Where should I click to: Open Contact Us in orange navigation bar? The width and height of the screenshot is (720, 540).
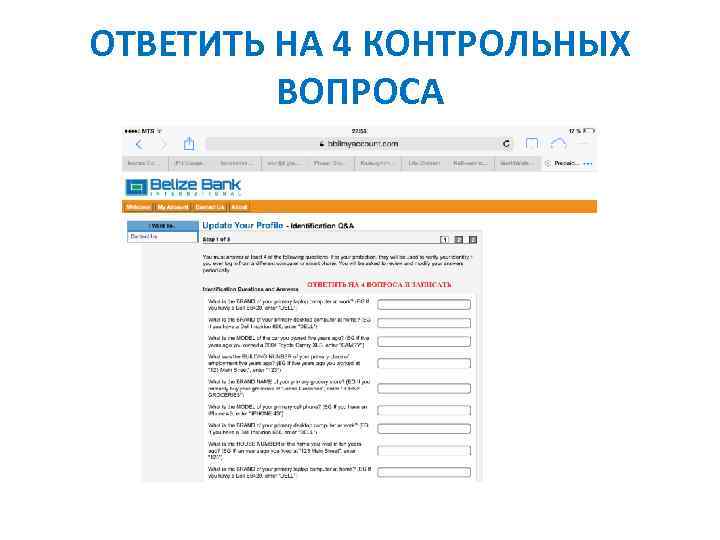click(x=209, y=207)
